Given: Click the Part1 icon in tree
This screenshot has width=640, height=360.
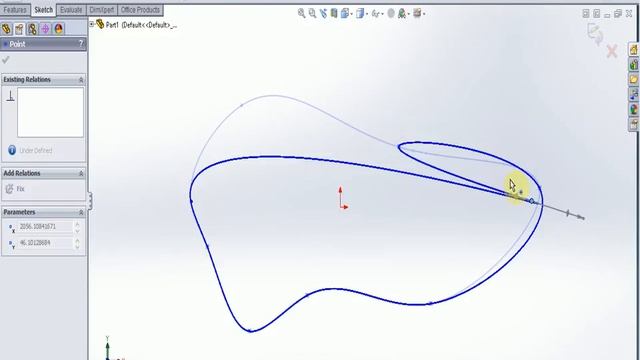Looking at the screenshot, I should 100,24.
